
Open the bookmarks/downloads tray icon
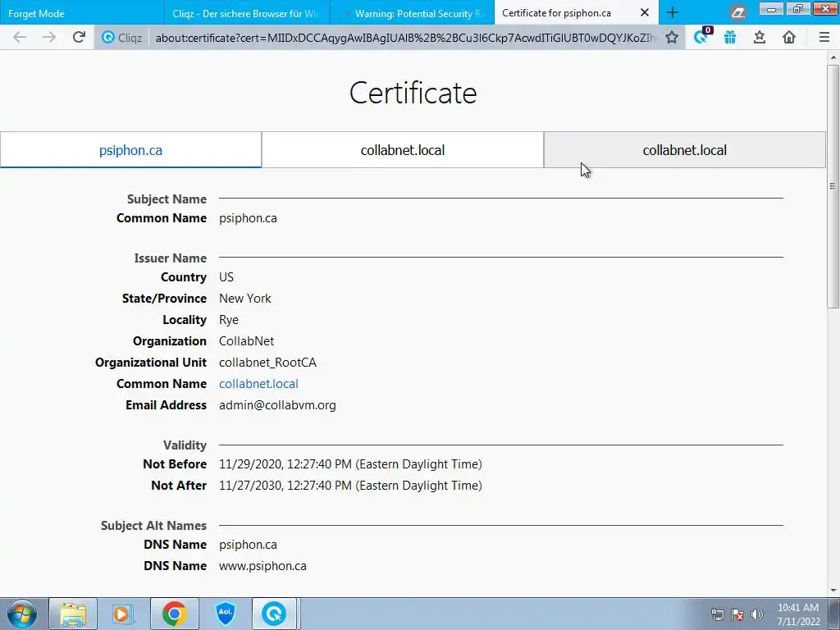(760, 37)
